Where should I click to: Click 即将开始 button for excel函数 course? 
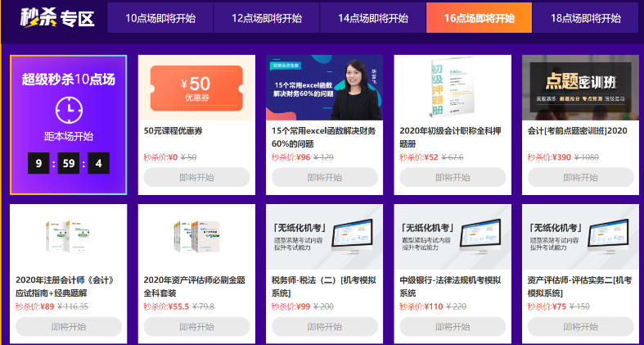325,177
